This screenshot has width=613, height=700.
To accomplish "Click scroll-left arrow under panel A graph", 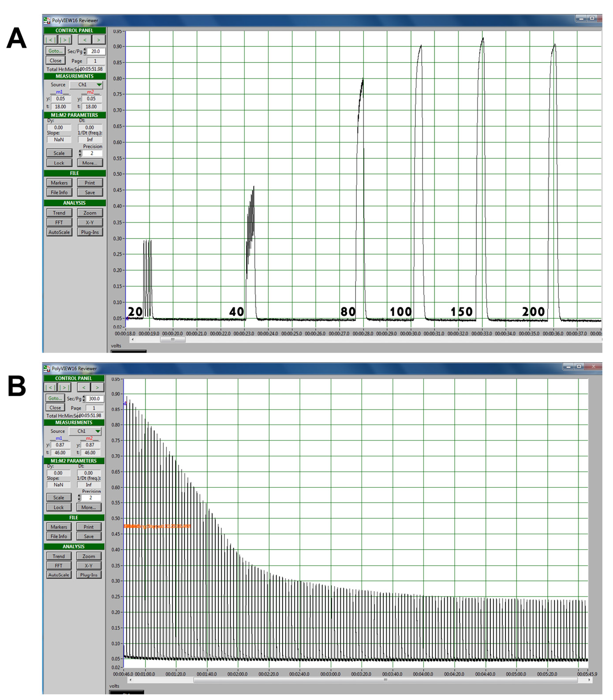I will [x=133, y=339].
